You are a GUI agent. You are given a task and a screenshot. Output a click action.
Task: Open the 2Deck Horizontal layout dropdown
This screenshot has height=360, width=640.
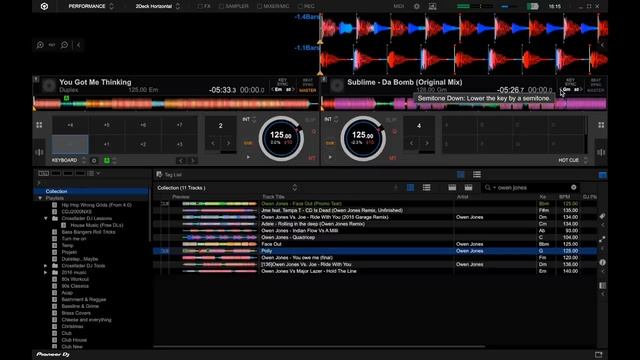(157, 6)
